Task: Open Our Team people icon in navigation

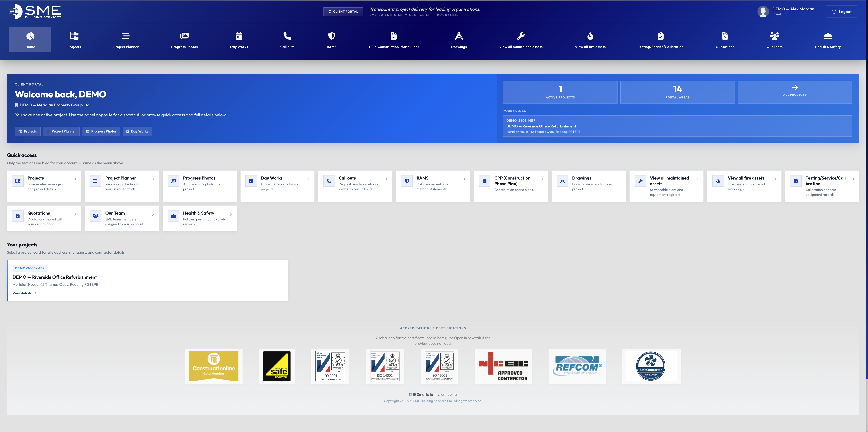Action: pyautogui.click(x=774, y=36)
